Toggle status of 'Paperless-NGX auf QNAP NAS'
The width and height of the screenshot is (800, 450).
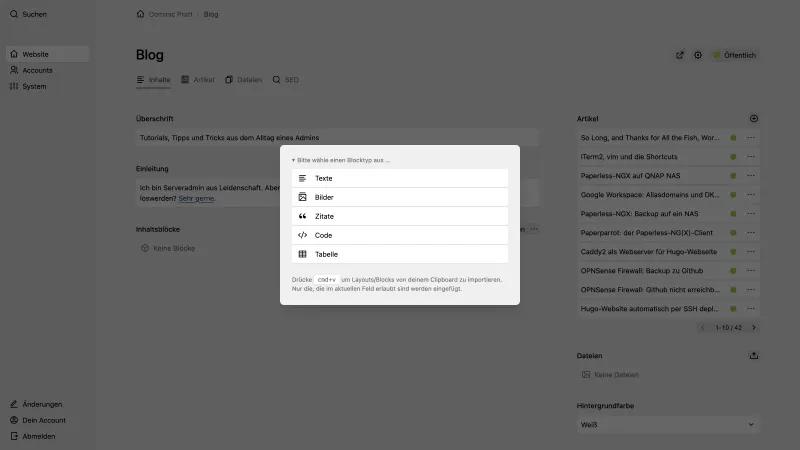733,176
